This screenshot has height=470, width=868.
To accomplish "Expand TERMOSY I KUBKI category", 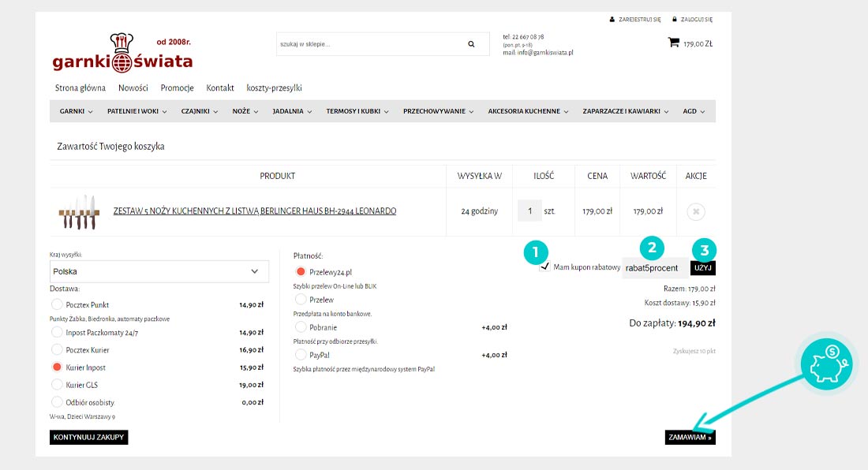I will click(357, 111).
